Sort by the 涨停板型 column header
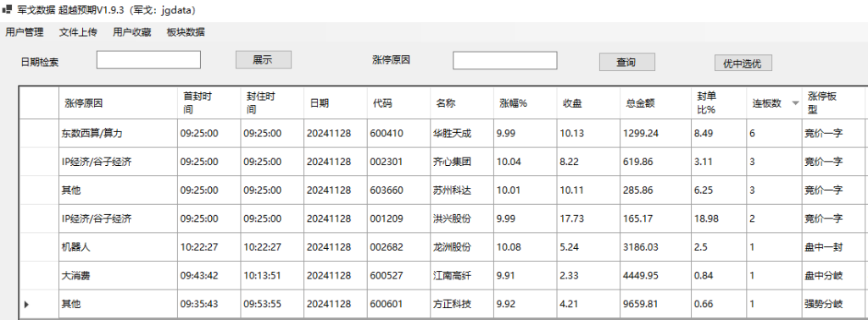 [833, 102]
